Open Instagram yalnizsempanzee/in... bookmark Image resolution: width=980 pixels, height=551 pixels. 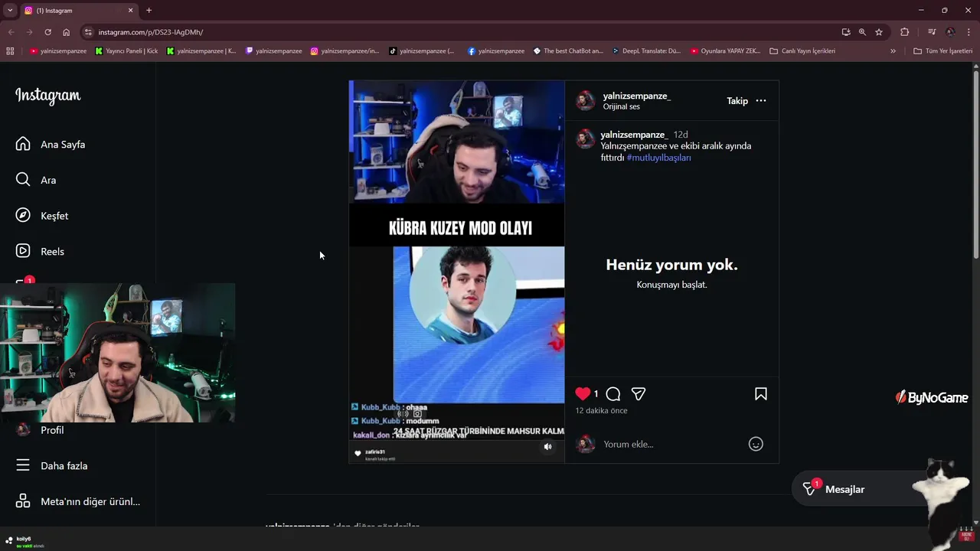pyautogui.click(x=345, y=51)
